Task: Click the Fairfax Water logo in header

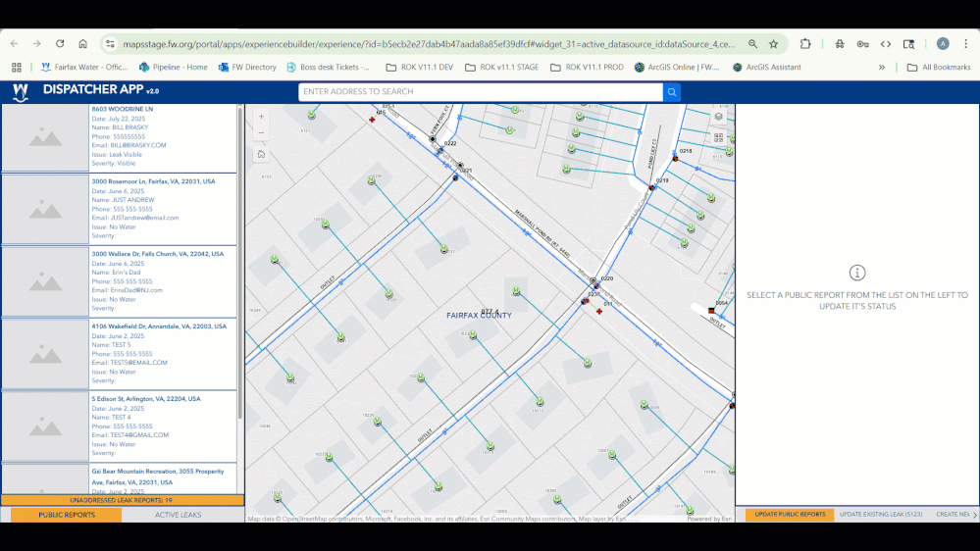Action: point(21,92)
